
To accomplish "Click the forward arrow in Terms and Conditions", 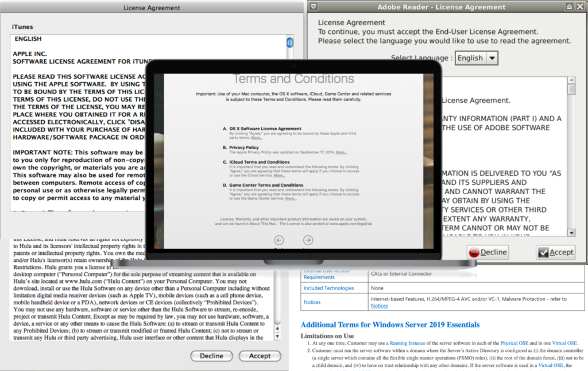I will [308, 240].
